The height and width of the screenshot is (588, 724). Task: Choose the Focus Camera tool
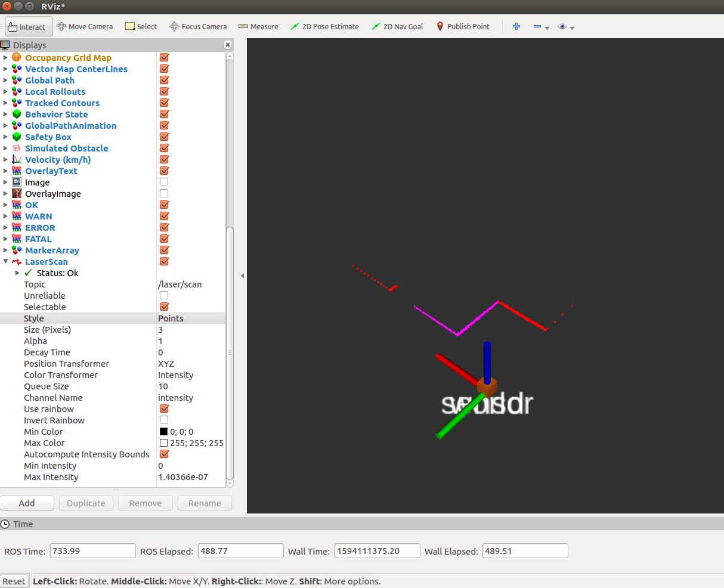(x=198, y=27)
